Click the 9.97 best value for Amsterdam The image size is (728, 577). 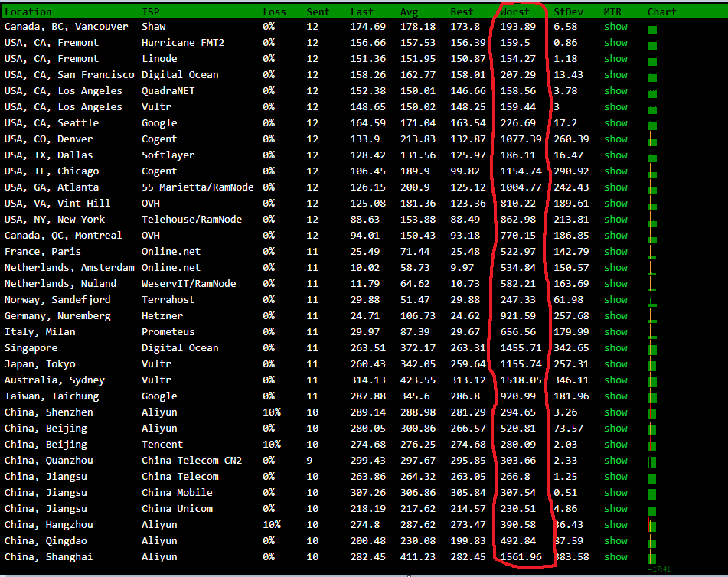462,268
